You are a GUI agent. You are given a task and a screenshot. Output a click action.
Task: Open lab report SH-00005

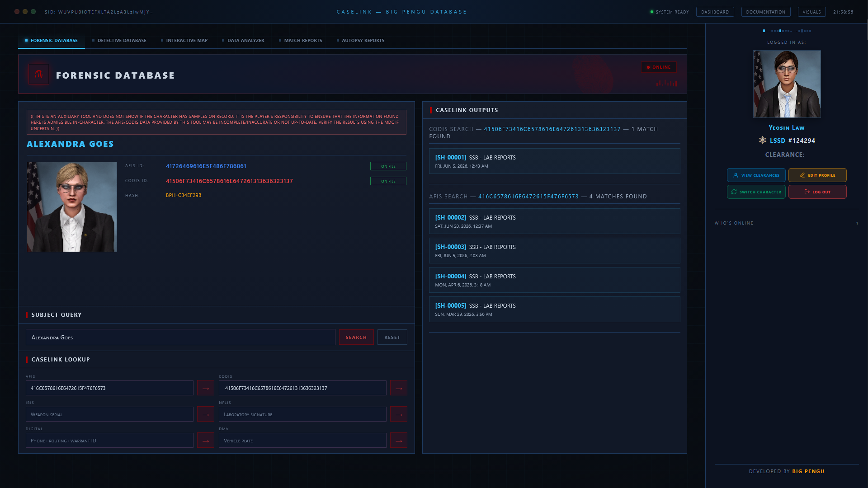(x=554, y=310)
